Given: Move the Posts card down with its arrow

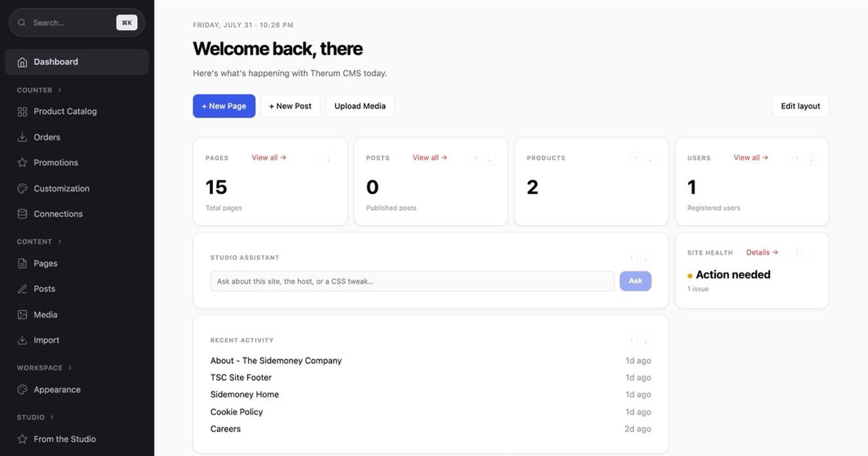Looking at the screenshot, I should [489, 159].
